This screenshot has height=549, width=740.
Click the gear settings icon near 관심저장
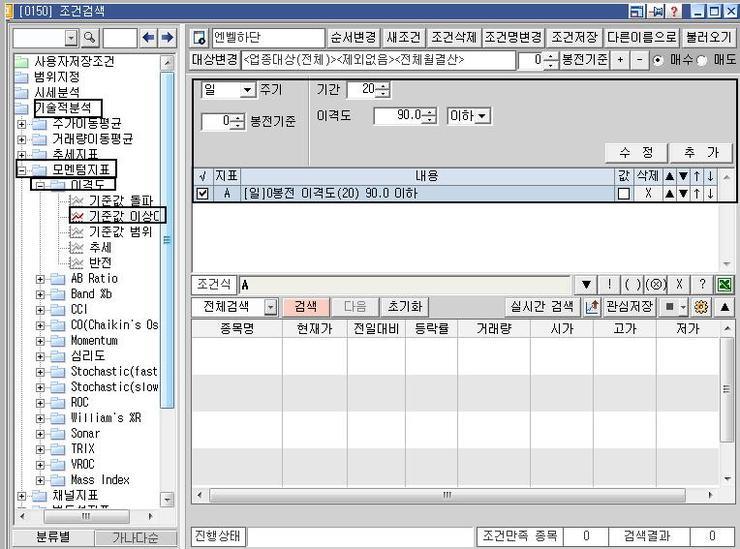[699, 307]
